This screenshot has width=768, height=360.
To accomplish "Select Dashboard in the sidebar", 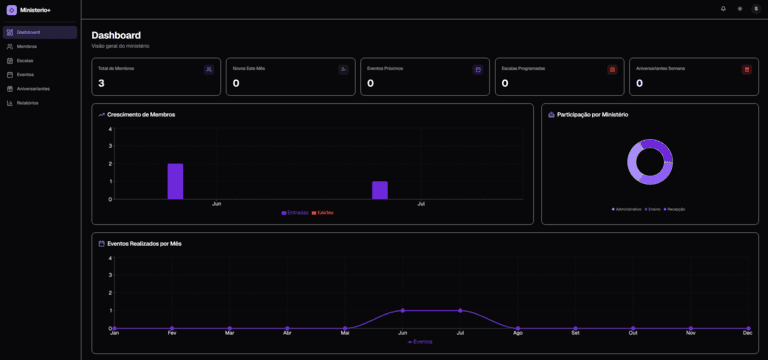I will tap(40, 32).
